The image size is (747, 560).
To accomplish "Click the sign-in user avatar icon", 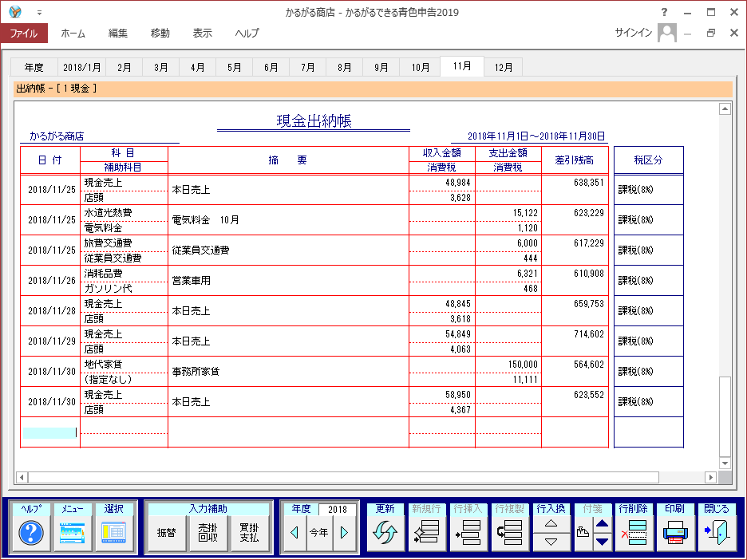I will [667, 33].
